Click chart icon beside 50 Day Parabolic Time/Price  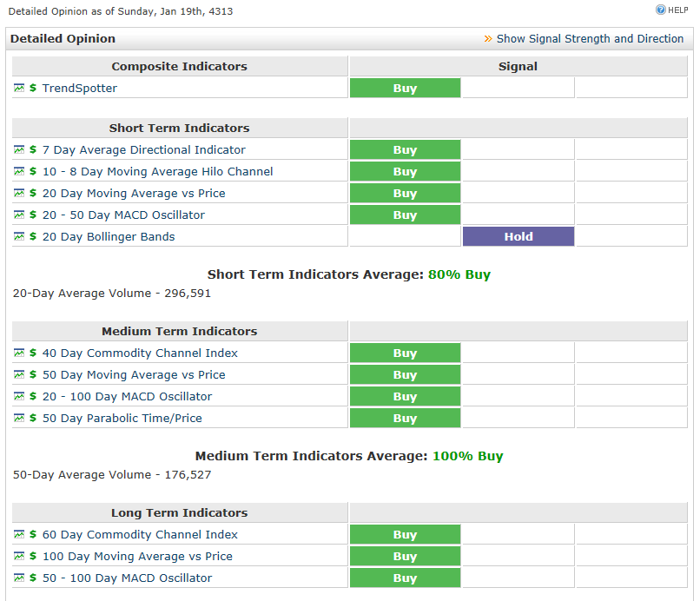pos(19,418)
